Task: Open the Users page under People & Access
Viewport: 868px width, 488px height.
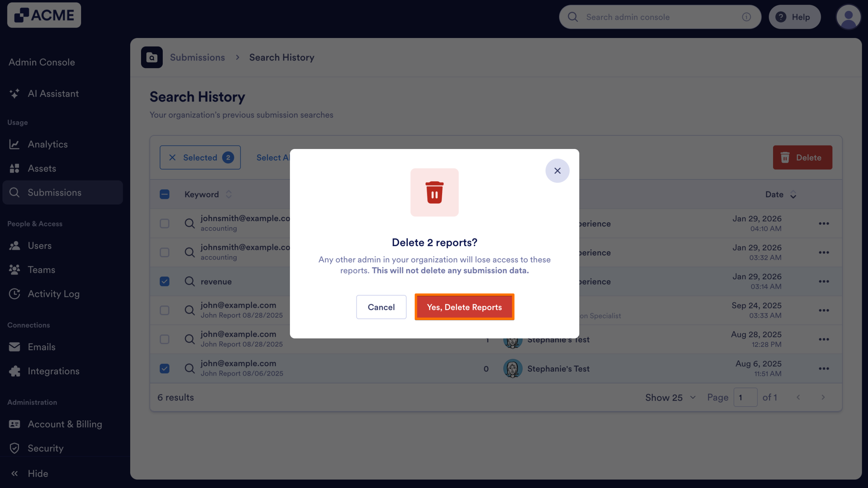Action: coord(40,245)
